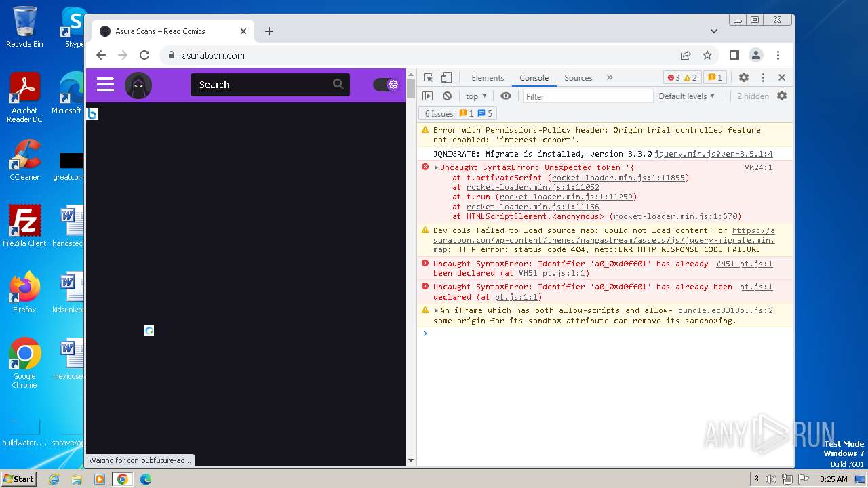Open the VM51 pt.js:1 source link
This screenshot has width=868, height=488.
(744, 264)
